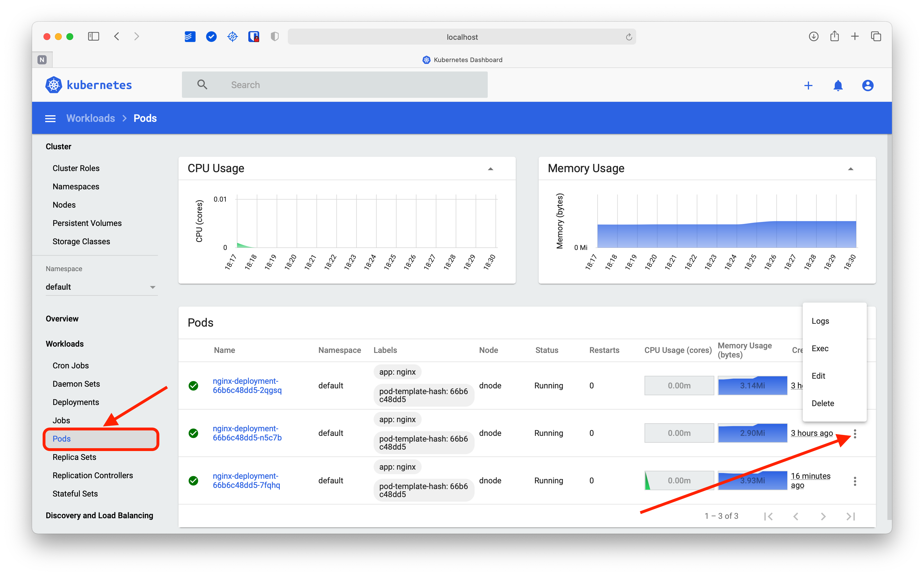924x576 pixels.
Task: Open the default namespace dropdown
Action: pos(101,287)
